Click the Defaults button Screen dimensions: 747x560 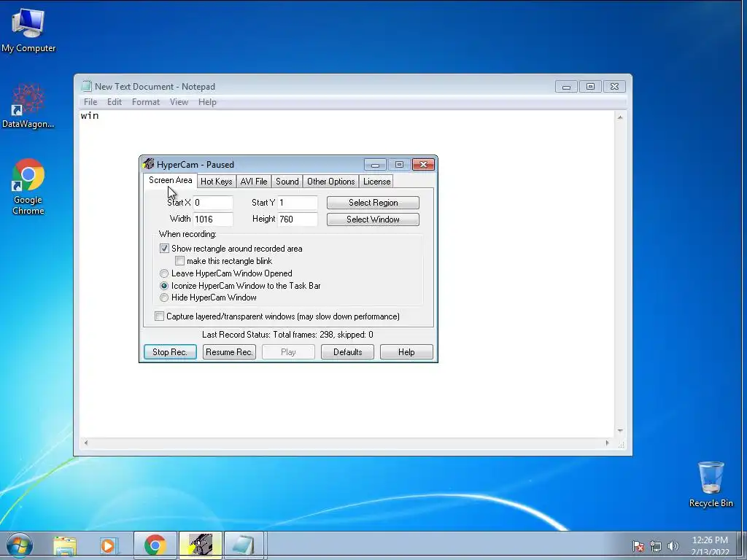(x=347, y=352)
